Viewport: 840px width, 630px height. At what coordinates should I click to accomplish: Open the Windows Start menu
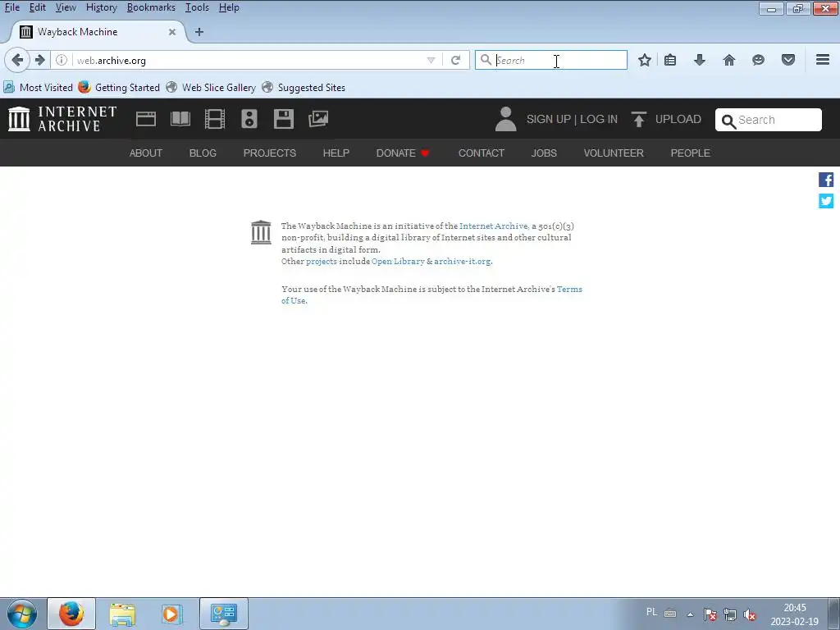(22, 614)
